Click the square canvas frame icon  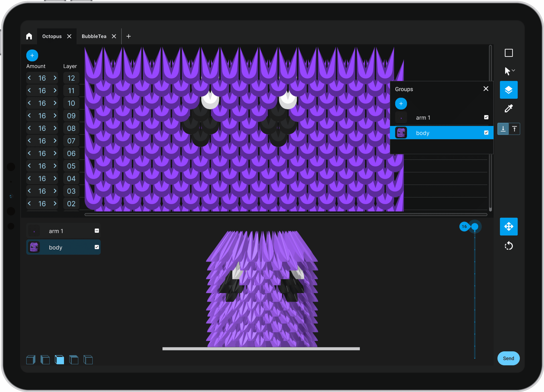pyautogui.click(x=508, y=53)
